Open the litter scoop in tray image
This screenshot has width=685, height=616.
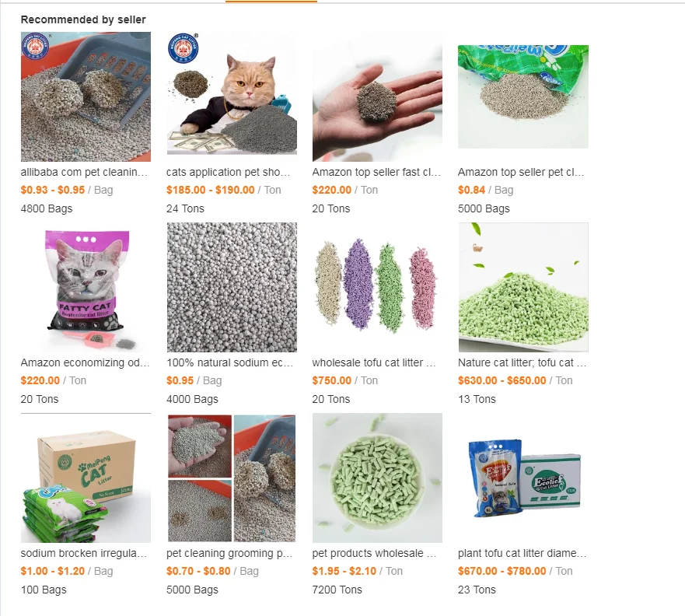pos(86,96)
